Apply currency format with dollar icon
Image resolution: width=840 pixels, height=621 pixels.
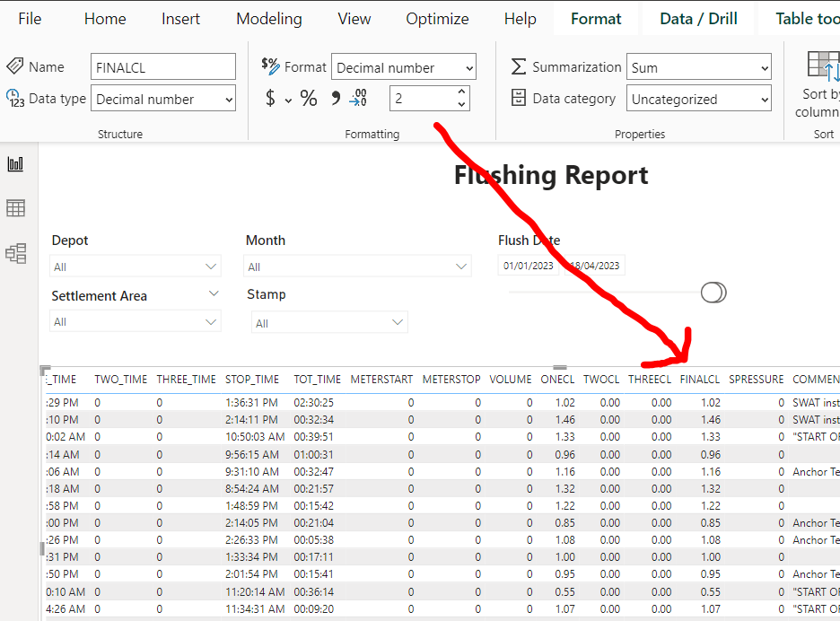coord(270,99)
